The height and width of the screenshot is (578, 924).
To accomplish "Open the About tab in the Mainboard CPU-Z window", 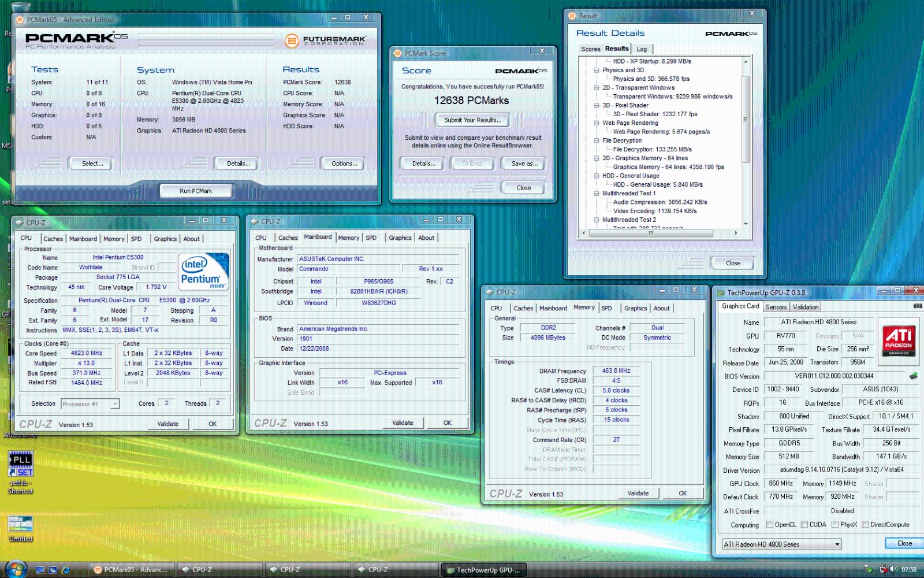I will (x=426, y=238).
